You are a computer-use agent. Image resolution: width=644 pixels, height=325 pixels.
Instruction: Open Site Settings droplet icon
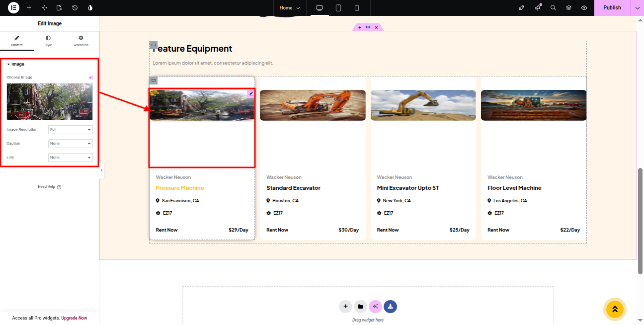pyautogui.click(x=90, y=8)
